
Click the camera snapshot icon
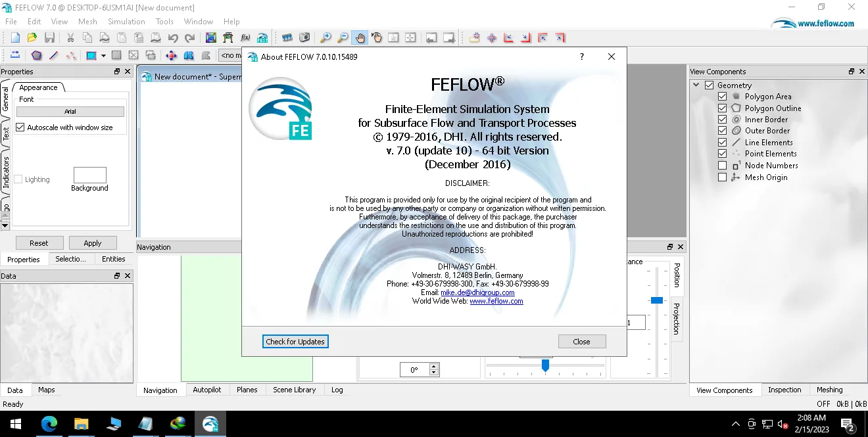(304, 38)
